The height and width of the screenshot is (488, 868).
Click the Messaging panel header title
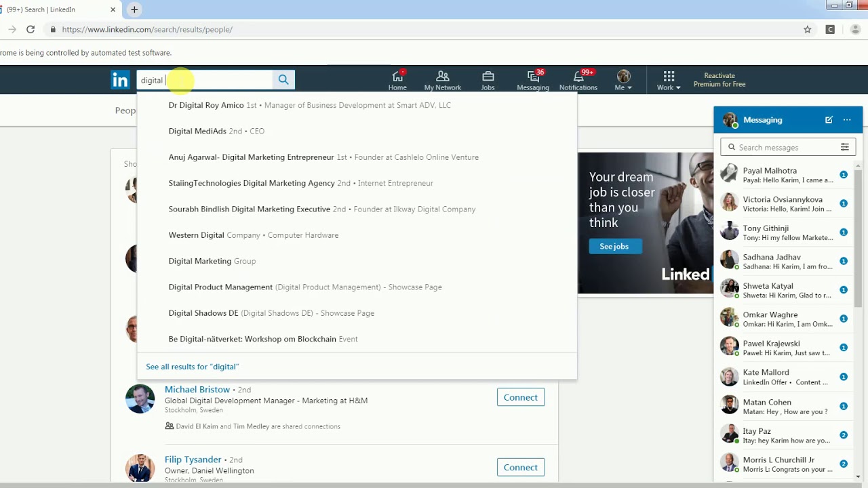[762, 120]
